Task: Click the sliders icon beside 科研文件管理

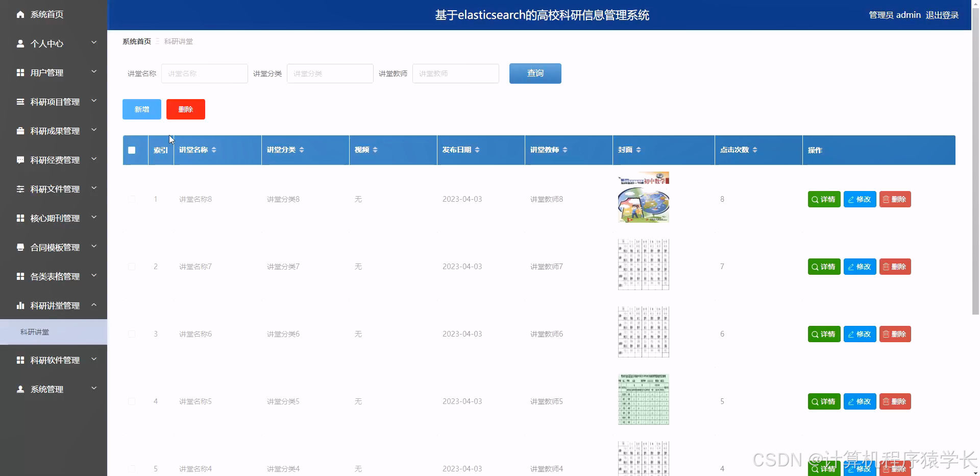Action: coord(20,189)
